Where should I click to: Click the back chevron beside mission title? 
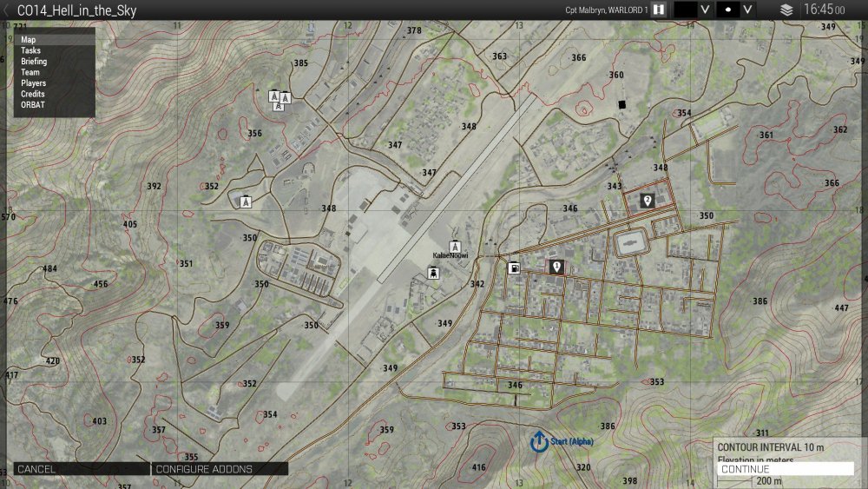point(6,10)
